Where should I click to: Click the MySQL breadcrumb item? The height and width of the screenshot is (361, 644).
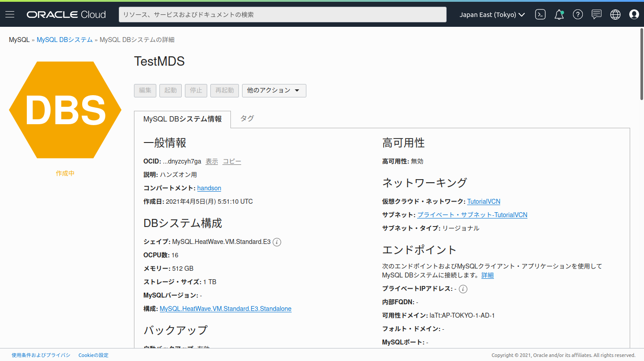(x=19, y=40)
